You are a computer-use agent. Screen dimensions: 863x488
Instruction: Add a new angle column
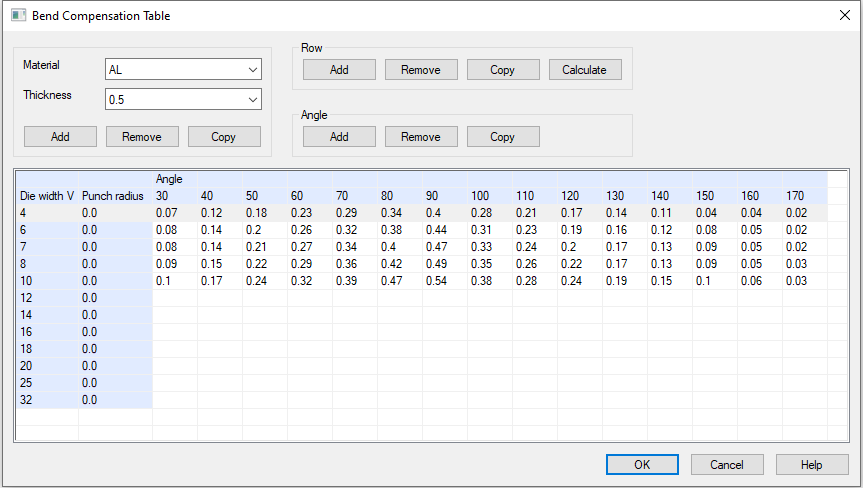pyautogui.click(x=339, y=137)
